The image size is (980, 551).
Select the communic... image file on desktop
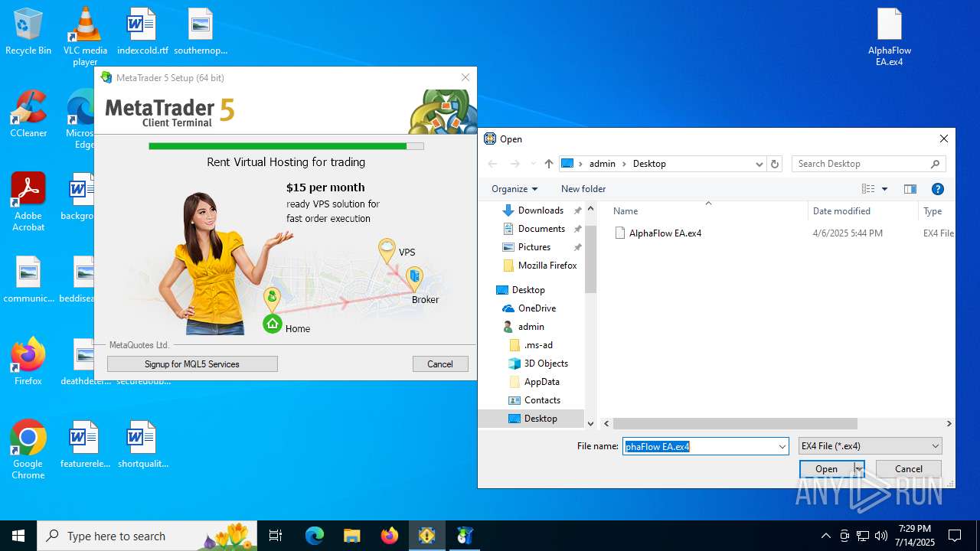click(x=28, y=279)
